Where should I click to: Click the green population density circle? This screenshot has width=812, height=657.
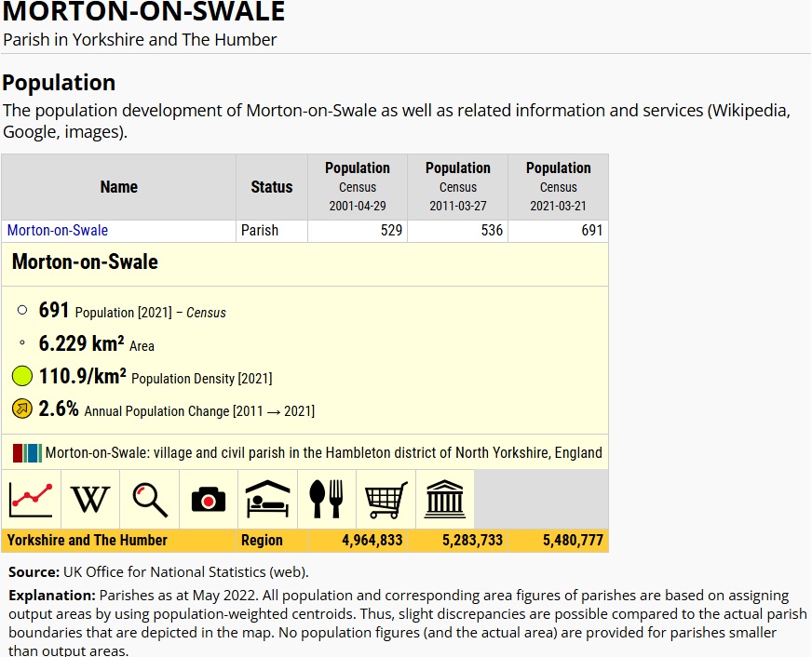[x=22, y=377]
